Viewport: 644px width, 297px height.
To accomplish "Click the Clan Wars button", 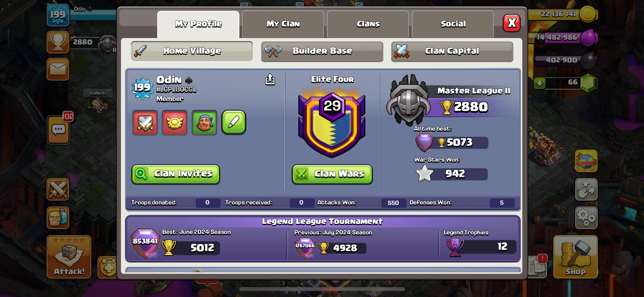I will coord(332,174).
